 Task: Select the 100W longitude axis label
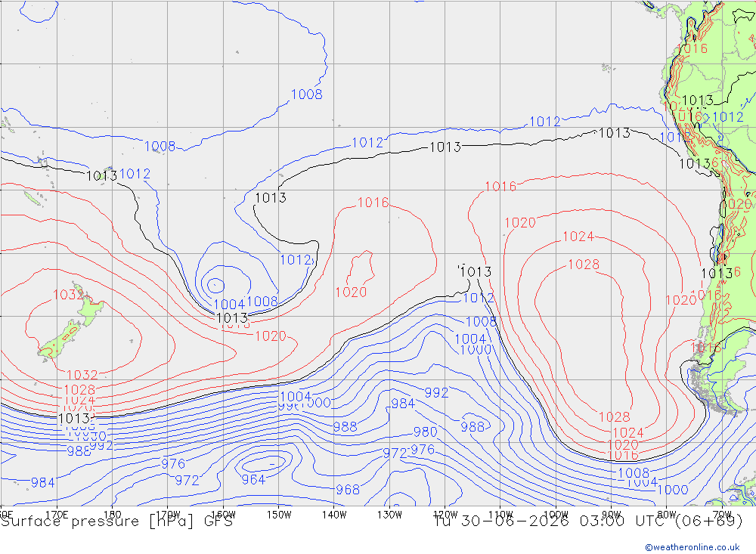[x=556, y=515]
